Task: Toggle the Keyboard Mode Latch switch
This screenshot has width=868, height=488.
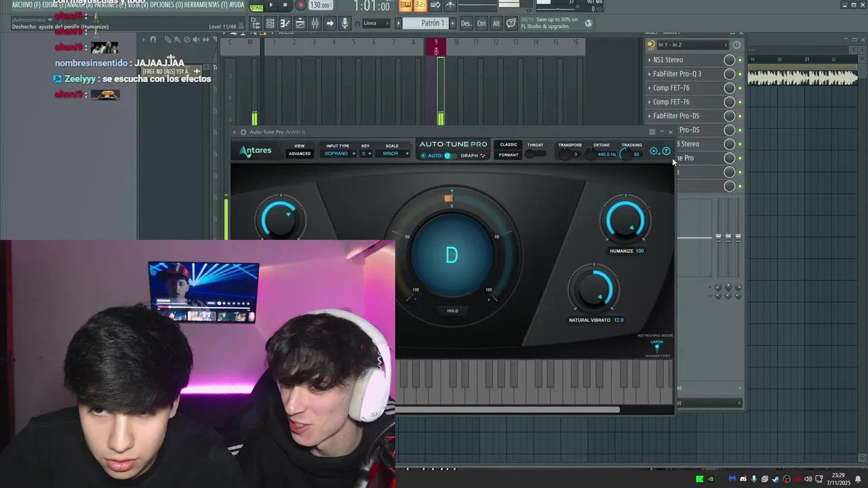Action: (656, 348)
